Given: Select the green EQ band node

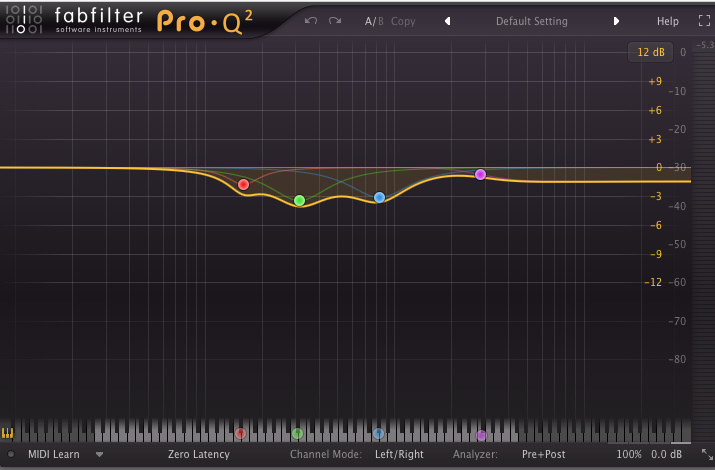Looking at the screenshot, I should point(299,201).
